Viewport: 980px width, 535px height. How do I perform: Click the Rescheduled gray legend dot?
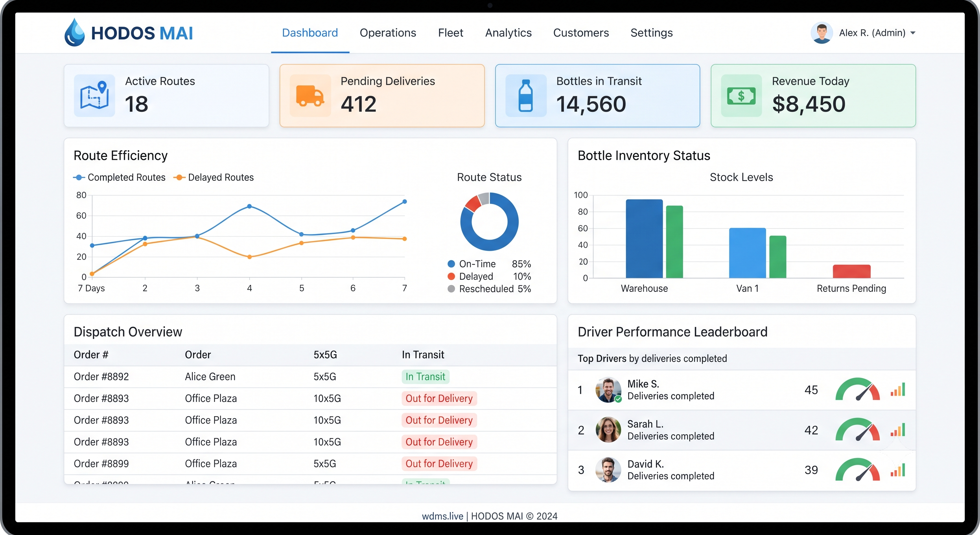(x=451, y=289)
